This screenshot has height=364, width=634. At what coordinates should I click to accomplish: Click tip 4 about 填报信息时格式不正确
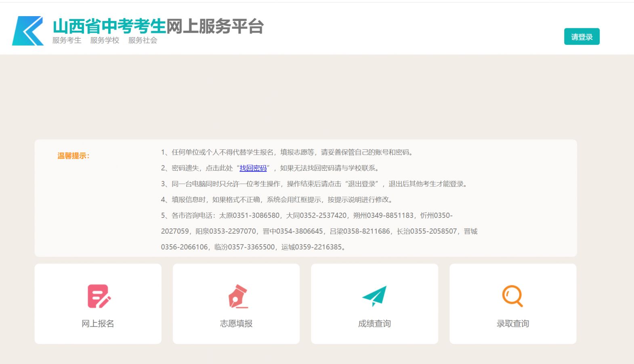[277, 199]
